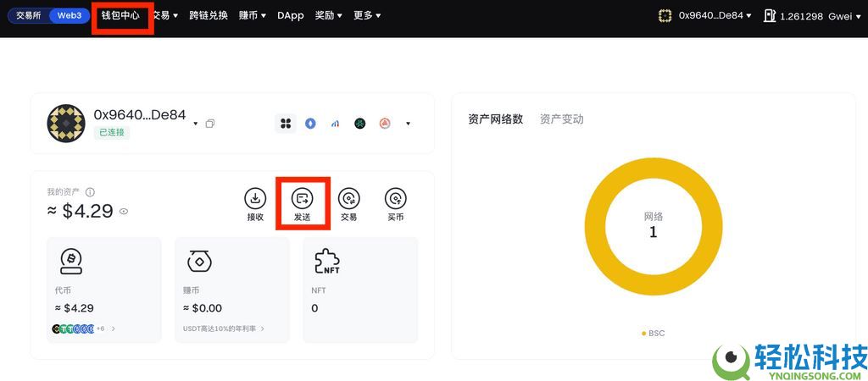Click the info icon beside 我的资产
Screen dimensions: 868x381
[x=90, y=192]
